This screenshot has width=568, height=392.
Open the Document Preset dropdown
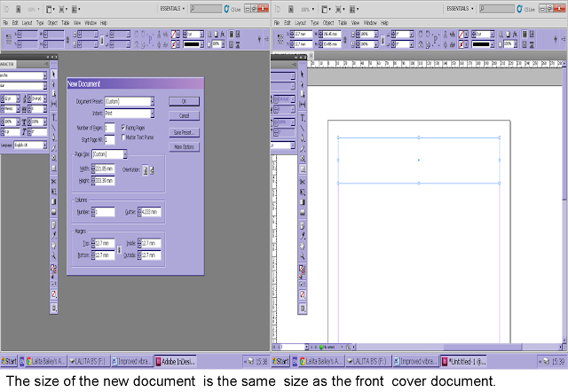coord(130,101)
